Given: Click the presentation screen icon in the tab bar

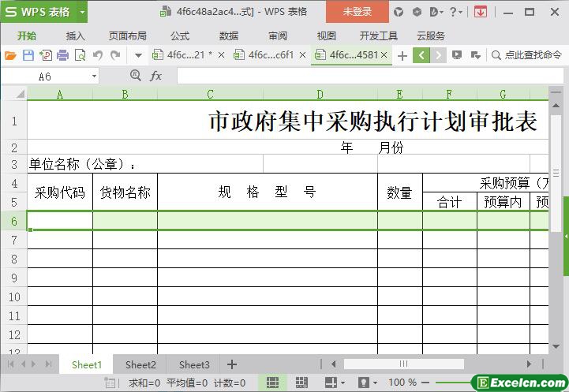Looking at the screenshot, I should click(x=457, y=55).
